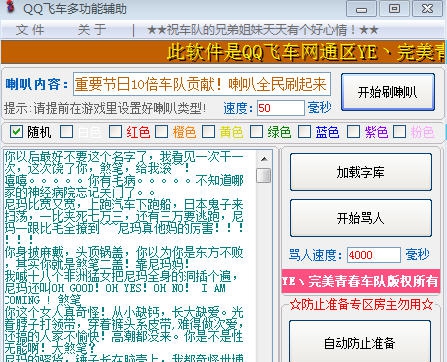The height and width of the screenshot is (362, 447).
Task: Check the 绿色 color checkbox
Action: tap(256, 132)
